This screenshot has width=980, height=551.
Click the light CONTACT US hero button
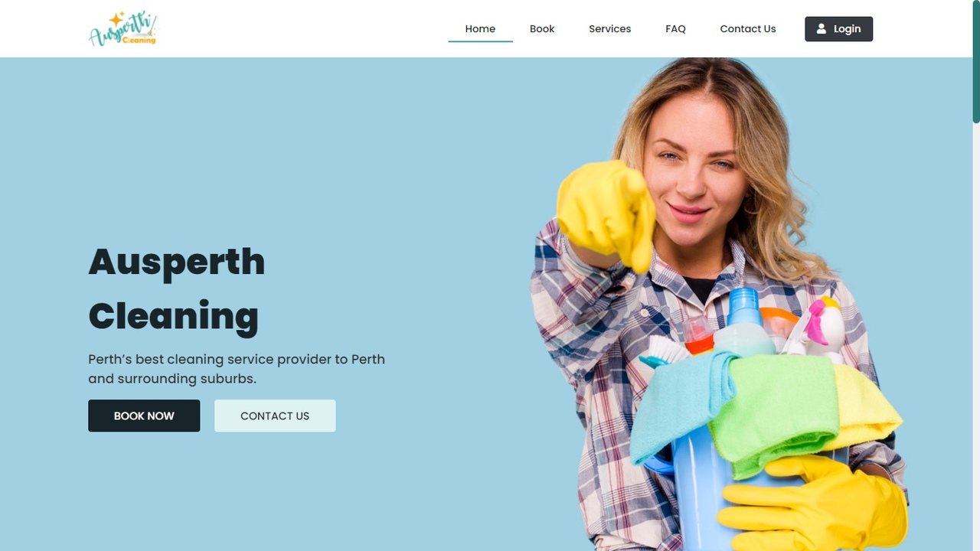point(275,416)
